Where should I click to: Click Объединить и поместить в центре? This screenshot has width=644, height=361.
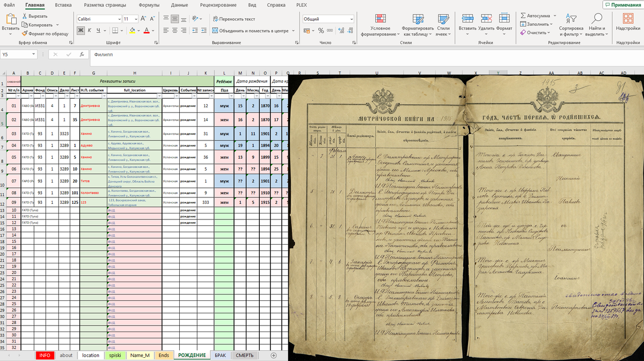click(251, 31)
